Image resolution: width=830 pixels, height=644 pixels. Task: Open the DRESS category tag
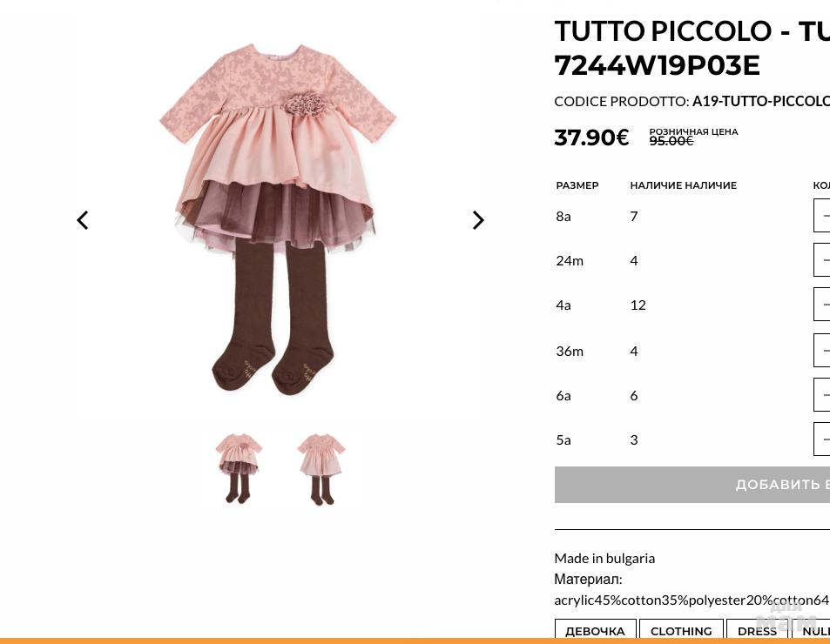(758, 629)
